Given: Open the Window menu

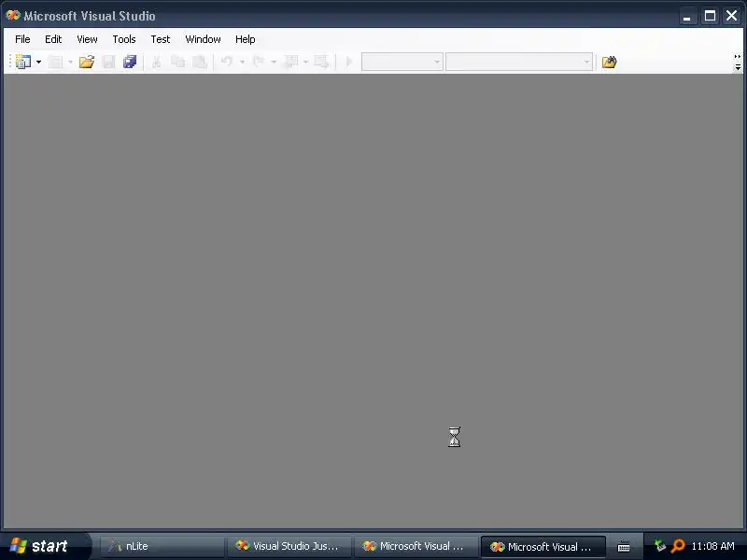Looking at the screenshot, I should tap(203, 39).
